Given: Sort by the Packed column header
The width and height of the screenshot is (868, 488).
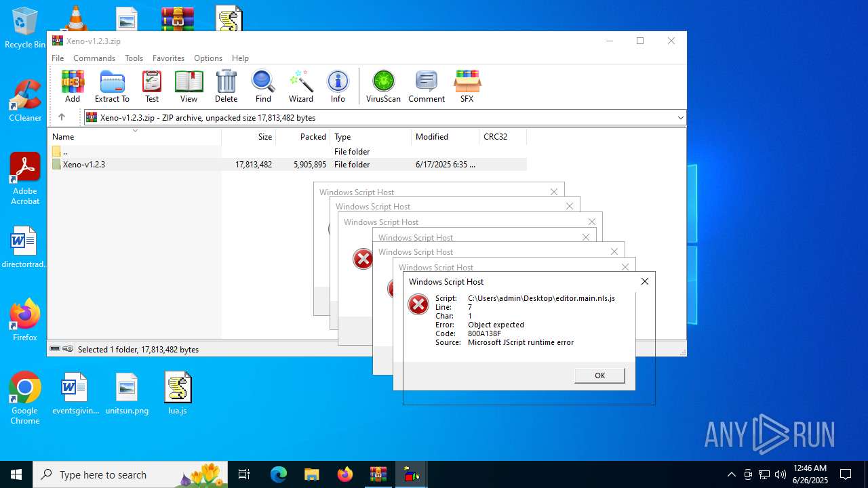Looking at the screenshot, I should [303, 137].
